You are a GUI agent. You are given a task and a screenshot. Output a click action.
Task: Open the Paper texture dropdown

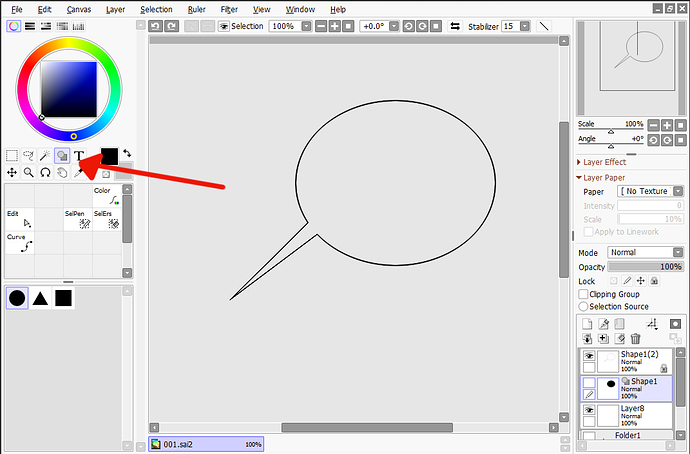[x=650, y=191]
